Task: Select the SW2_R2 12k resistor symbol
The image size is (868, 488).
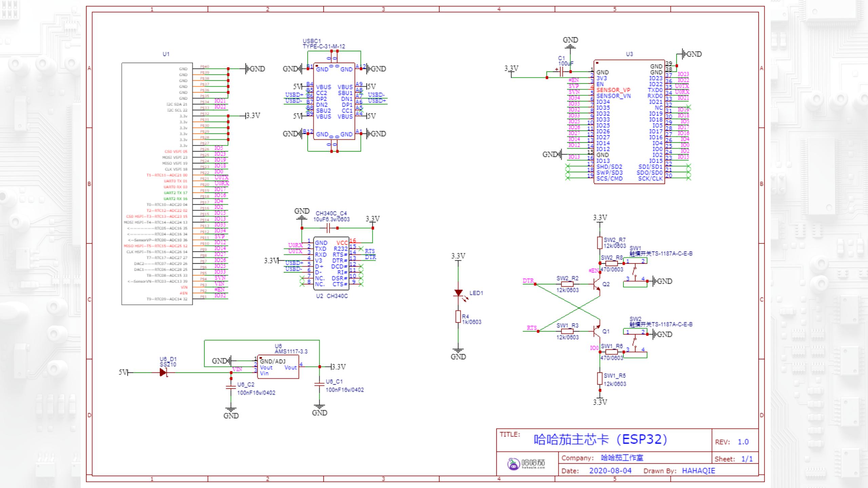Action: click(x=567, y=284)
